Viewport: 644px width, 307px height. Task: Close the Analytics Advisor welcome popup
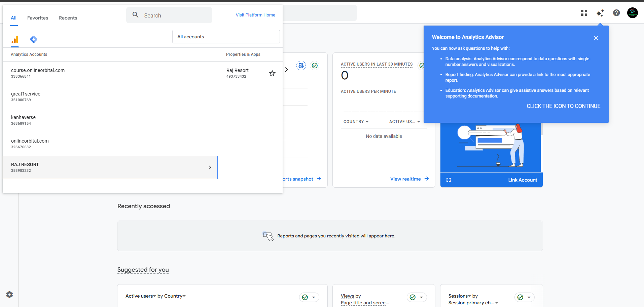tap(596, 38)
